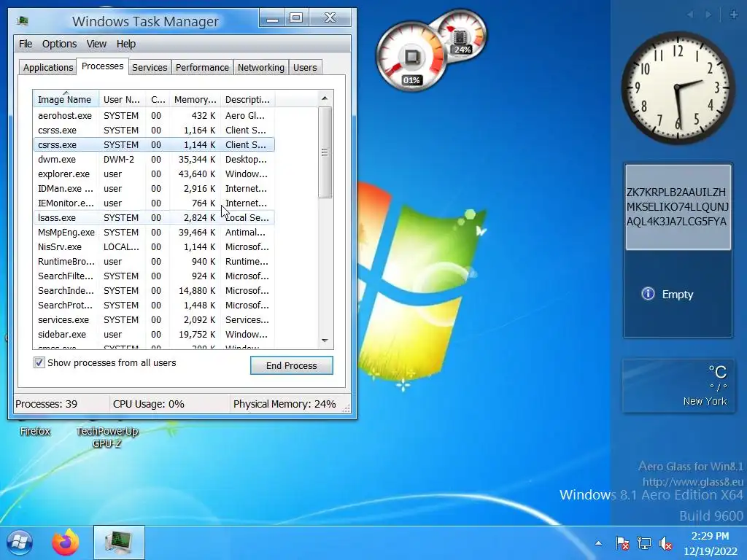This screenshot has width=747, height=560.
Task: Click the info icon beside Empty
Action: point(648,294)
